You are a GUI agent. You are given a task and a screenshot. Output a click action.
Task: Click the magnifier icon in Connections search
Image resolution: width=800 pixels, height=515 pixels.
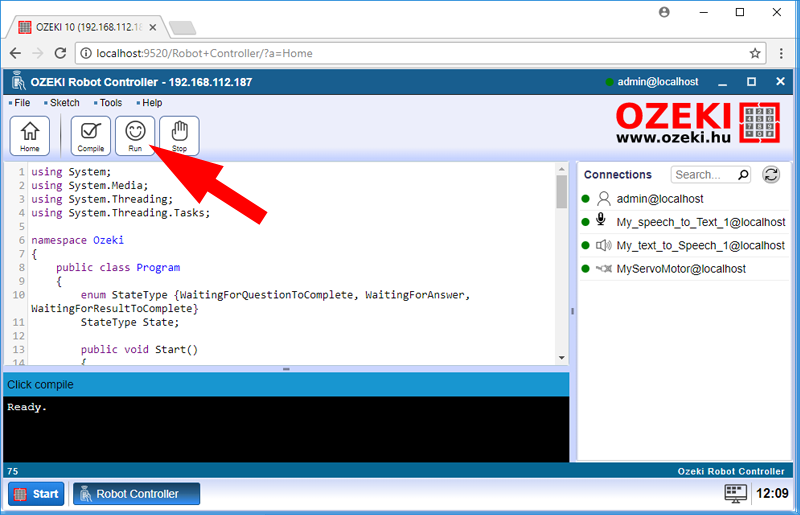(x=743, y=175)
